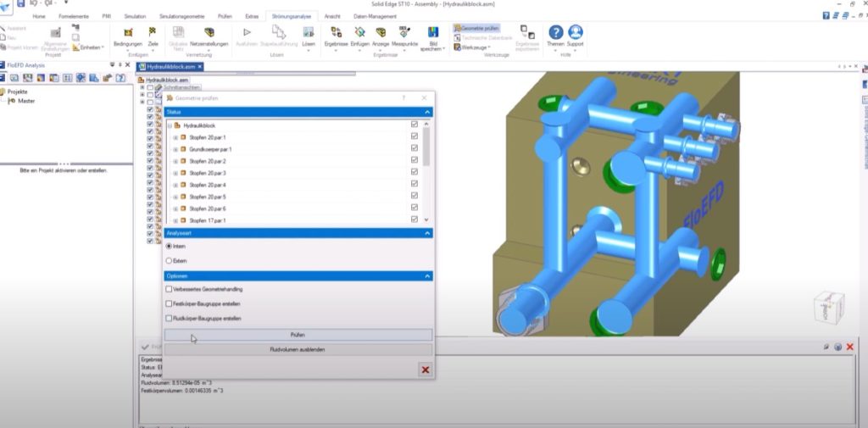Pin the FloEFD Analysis panel

pyautogui.click(x=120, y=65)
